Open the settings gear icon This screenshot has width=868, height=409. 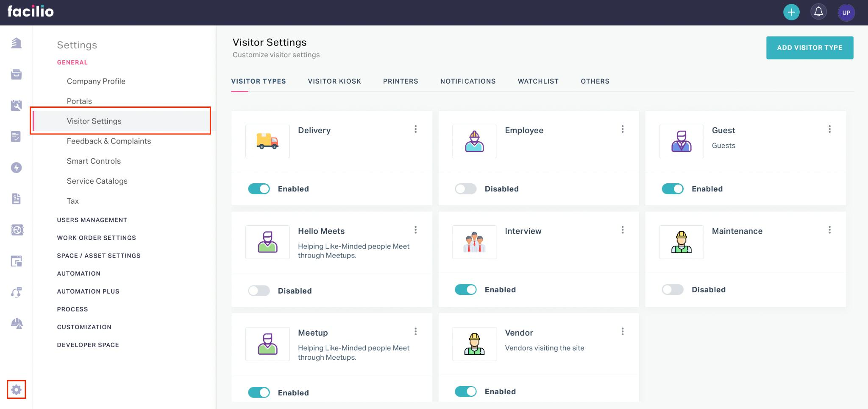click(16, 389)
